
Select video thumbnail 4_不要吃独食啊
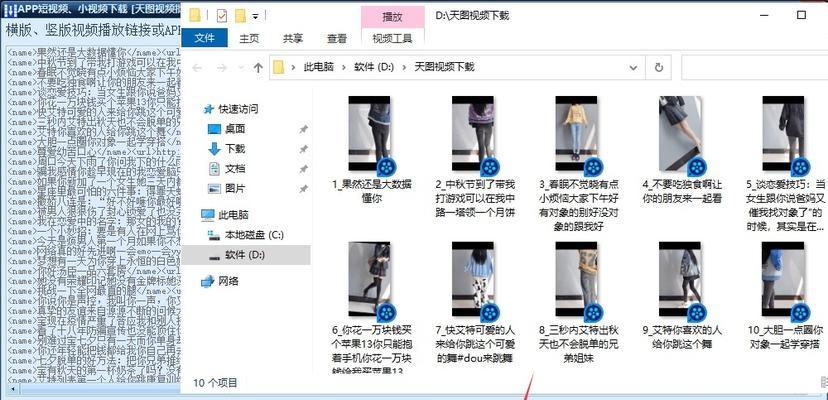[680, 133]
